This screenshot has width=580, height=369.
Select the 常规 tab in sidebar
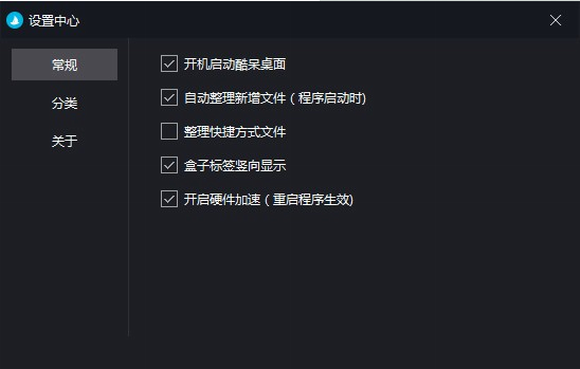(x=64, y=64)
